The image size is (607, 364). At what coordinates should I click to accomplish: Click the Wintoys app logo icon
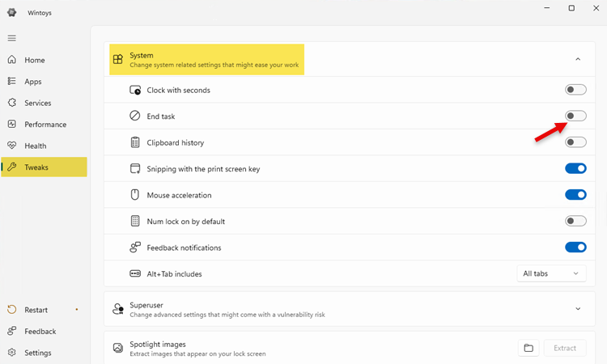pyautogui.click(x=11, y=12)
